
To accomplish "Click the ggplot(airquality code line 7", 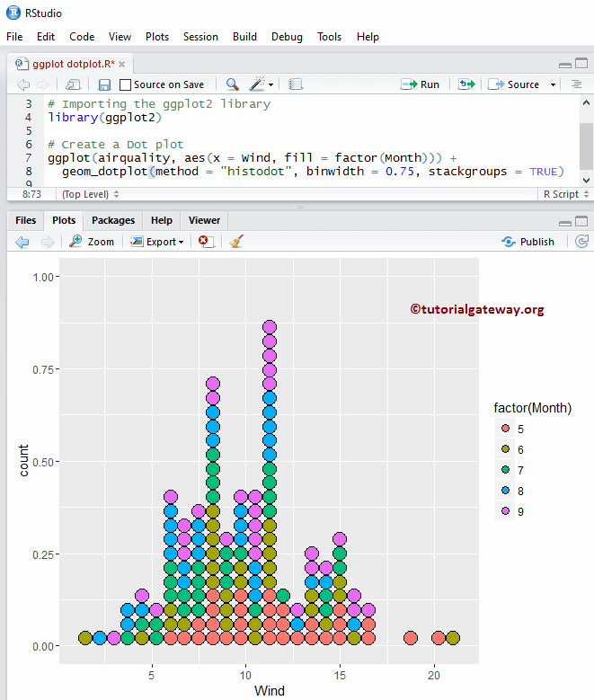I will point(253,158).
